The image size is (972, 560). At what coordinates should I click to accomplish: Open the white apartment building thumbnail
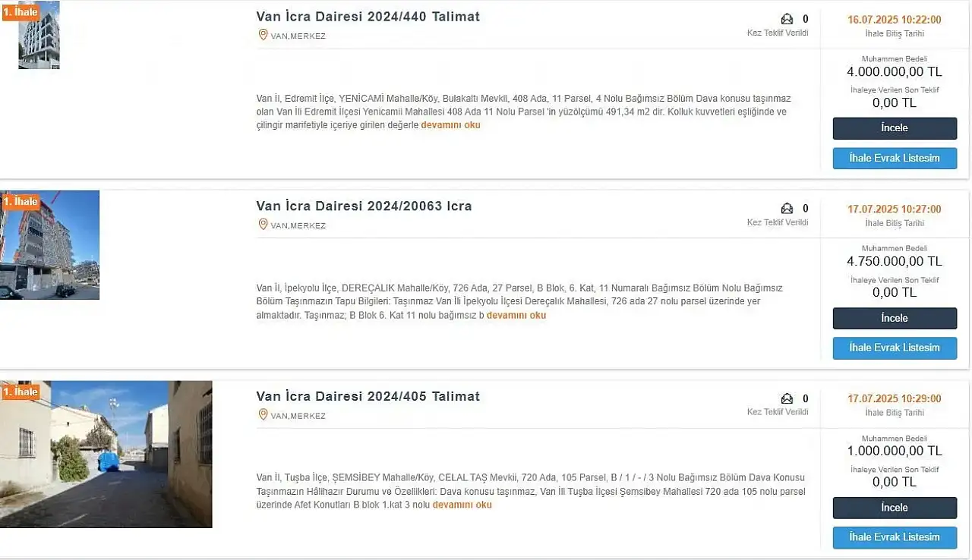[x=39, y=35]
